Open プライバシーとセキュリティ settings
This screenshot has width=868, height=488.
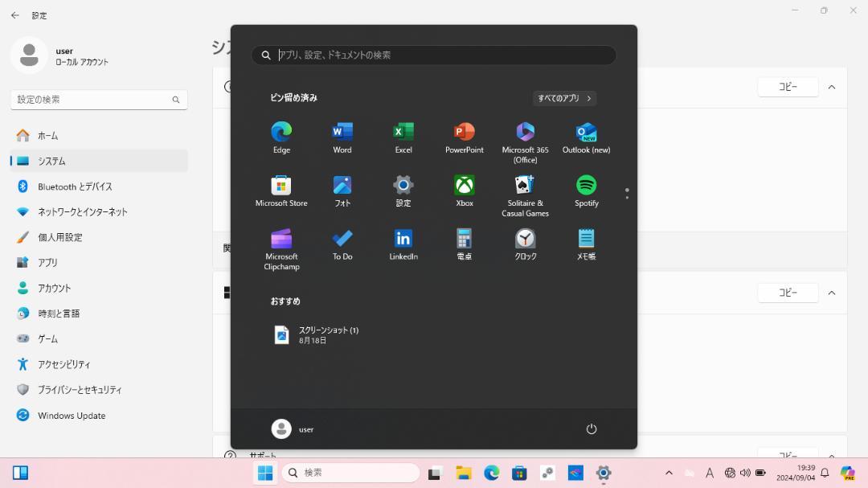99,389
